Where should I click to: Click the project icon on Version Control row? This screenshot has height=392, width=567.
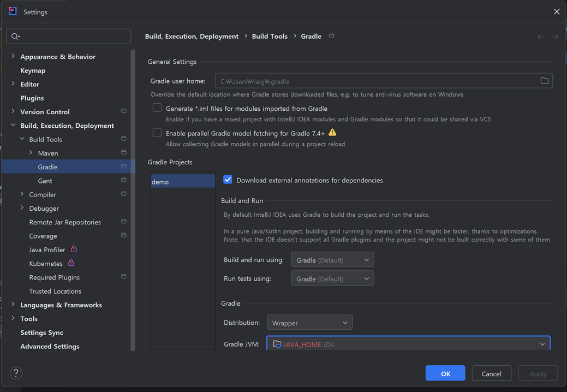pyautogui.click(x=124, y=111)
